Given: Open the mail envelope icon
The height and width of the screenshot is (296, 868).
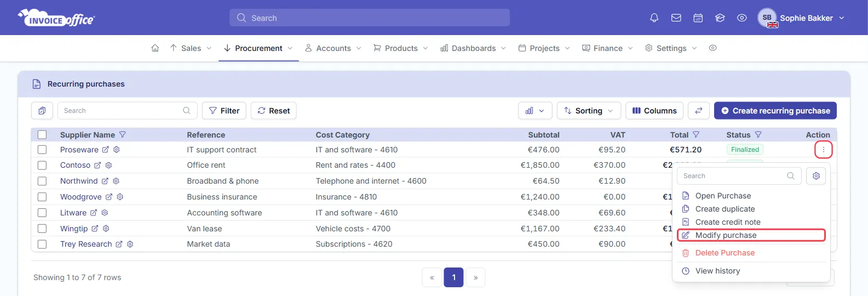Looking at the screenshot, I should click(676, 18).
